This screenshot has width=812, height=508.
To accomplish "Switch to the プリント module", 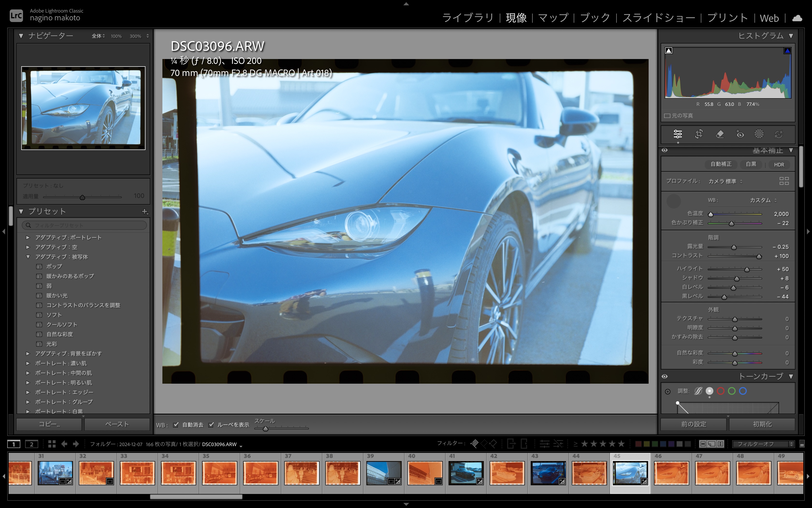I will point(727,18).
